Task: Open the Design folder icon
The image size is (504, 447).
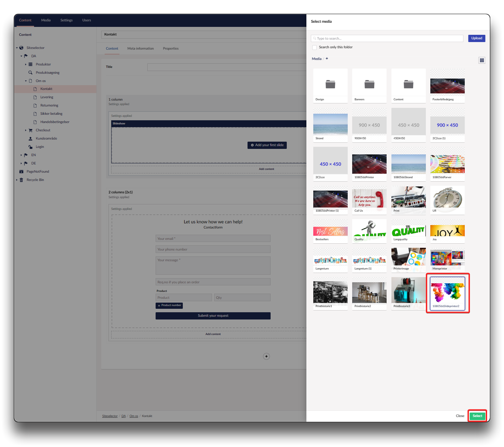Action: 330,84
